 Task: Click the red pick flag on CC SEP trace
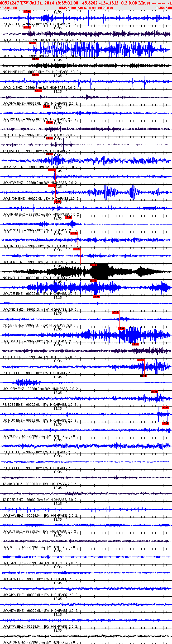[116, 312]
